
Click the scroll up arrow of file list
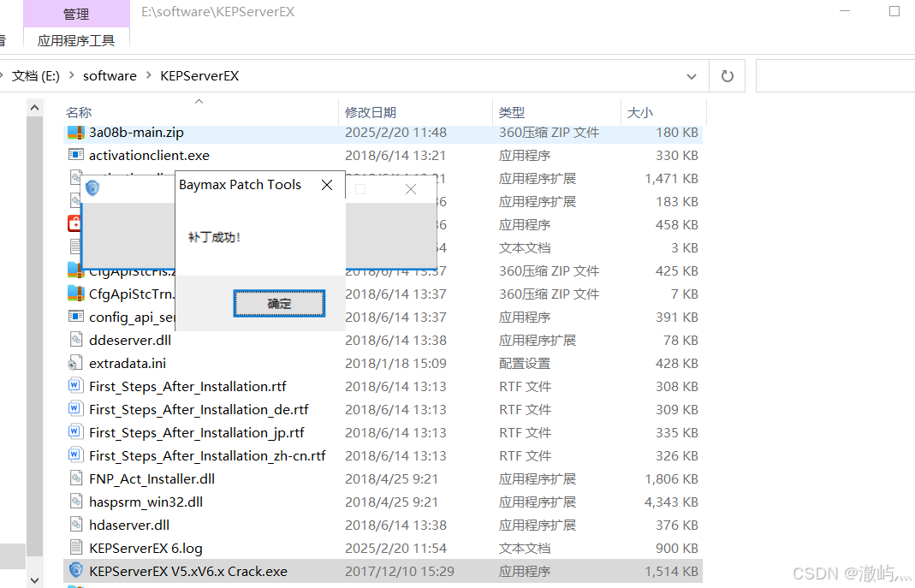point(34,108)
